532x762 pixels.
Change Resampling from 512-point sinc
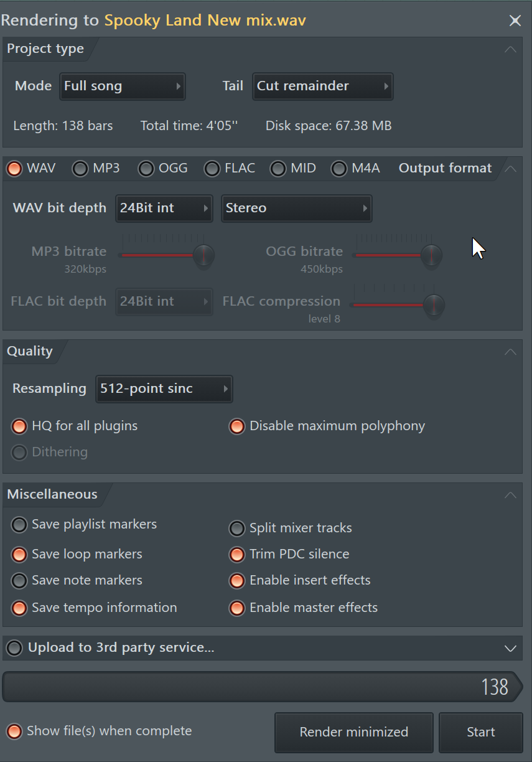164,388
